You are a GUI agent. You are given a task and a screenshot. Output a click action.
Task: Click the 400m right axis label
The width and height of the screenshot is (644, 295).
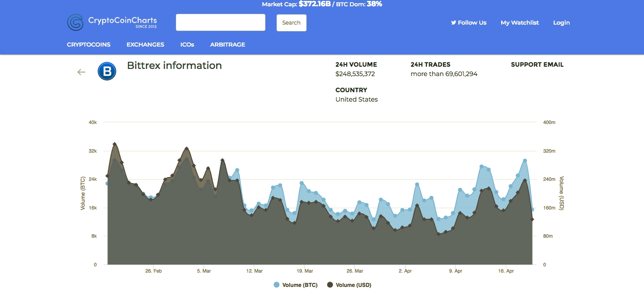pyautogui.click(x=549, y=122)
